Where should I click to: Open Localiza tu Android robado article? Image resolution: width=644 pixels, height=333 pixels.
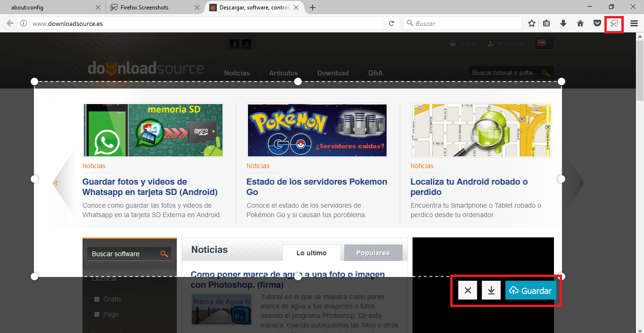tap(469, 187)
